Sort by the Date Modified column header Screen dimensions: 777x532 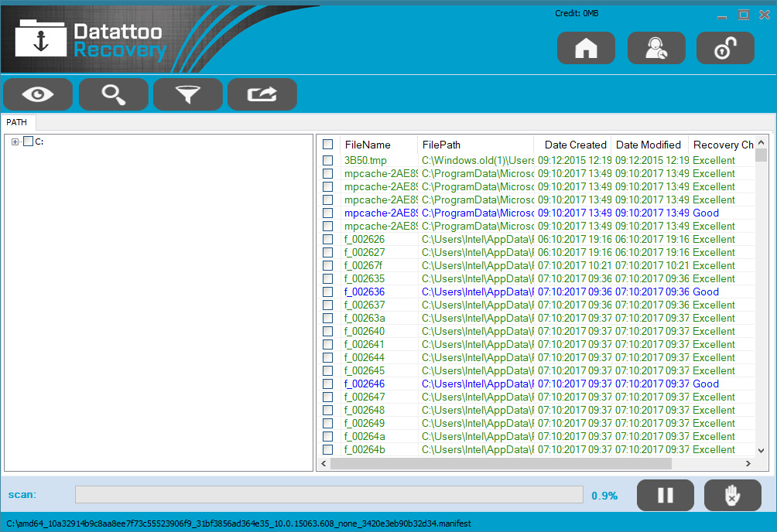648,145
